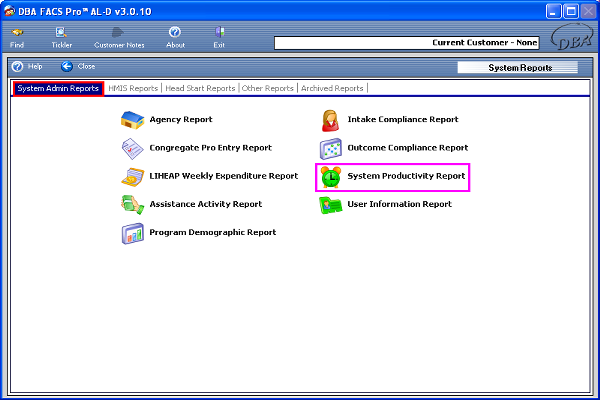
Task: Click the Help button
Action: click(x=27, y=66)
